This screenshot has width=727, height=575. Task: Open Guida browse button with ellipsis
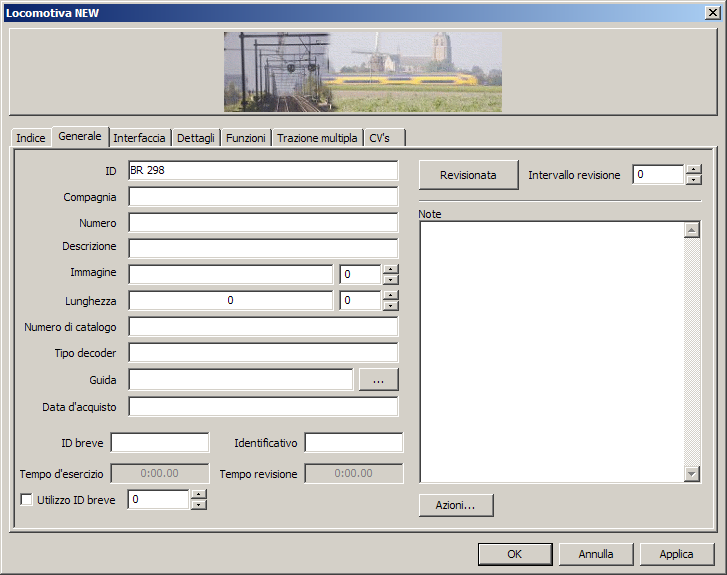tap(378, 380)
